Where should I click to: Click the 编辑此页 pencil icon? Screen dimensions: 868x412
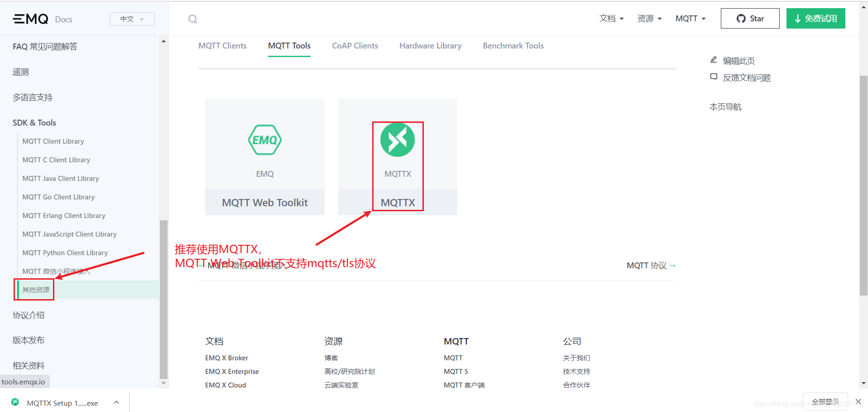[714, 59]
